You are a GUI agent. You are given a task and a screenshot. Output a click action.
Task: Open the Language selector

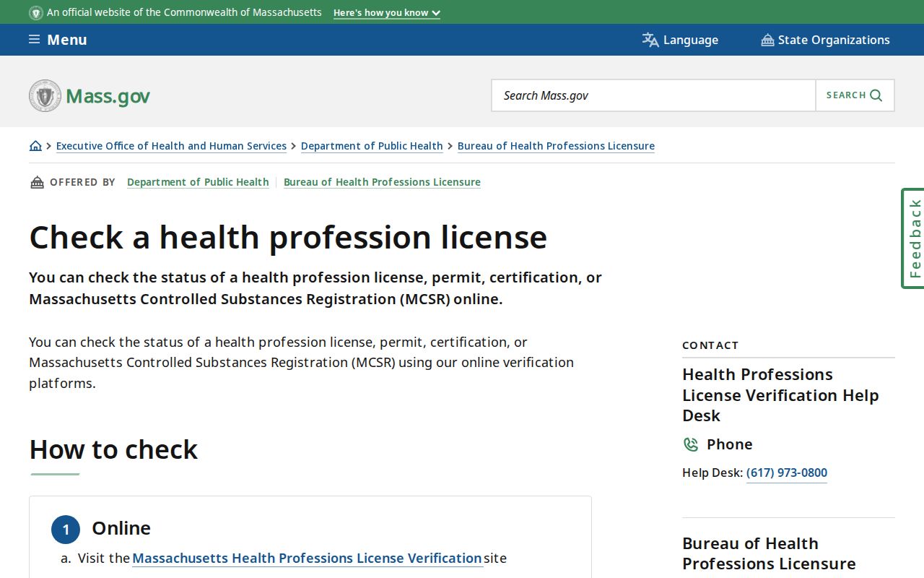pyautogui.click(x=680, y=40)
